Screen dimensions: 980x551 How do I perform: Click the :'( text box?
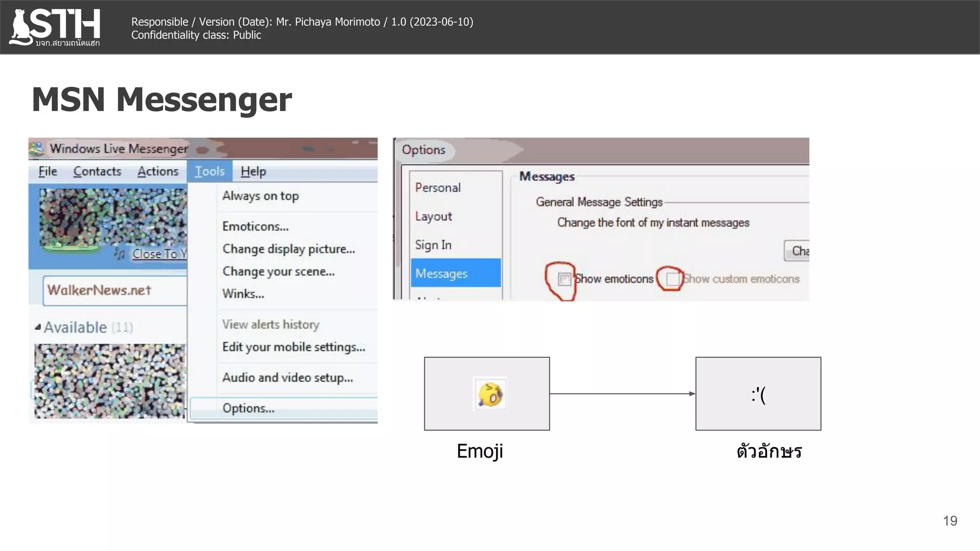tap(758, 394)
